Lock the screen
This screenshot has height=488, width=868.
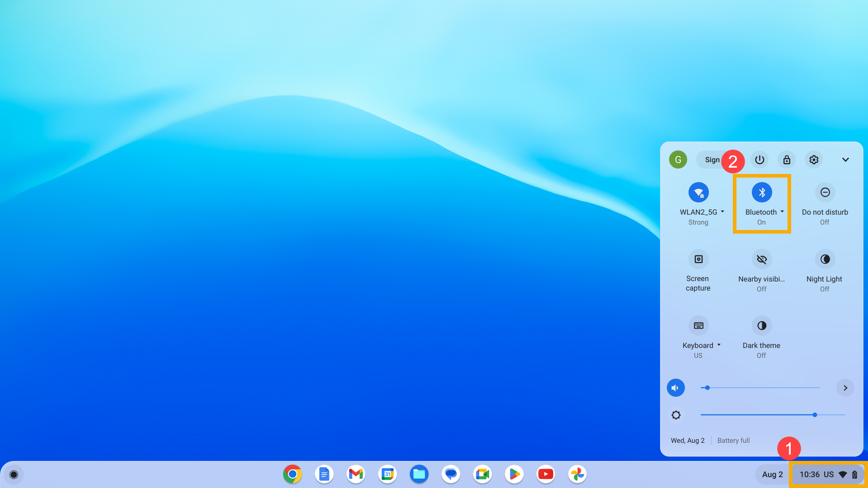(x=787, y=159)
